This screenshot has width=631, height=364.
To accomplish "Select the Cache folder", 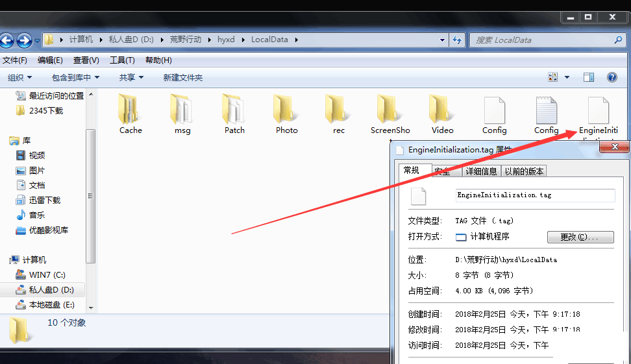I will (x=130, y=114).
